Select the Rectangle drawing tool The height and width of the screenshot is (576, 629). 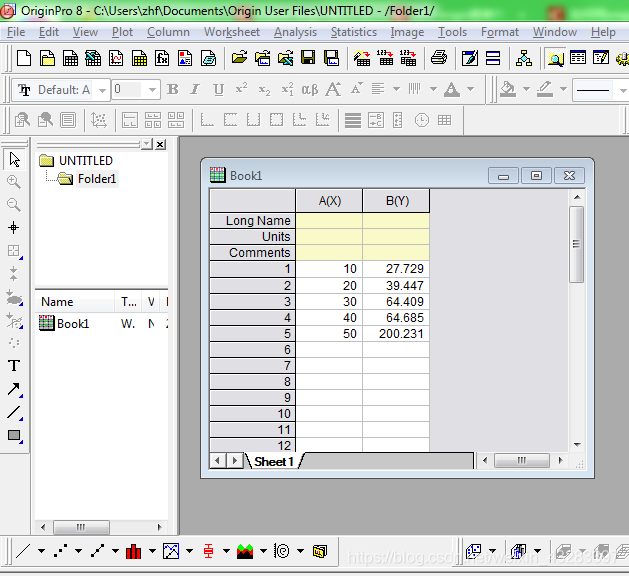click(x=14, y=435)
